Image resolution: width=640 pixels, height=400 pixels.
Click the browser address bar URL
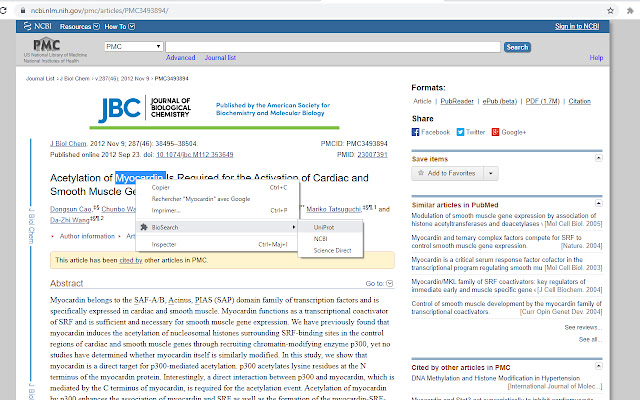100,11
